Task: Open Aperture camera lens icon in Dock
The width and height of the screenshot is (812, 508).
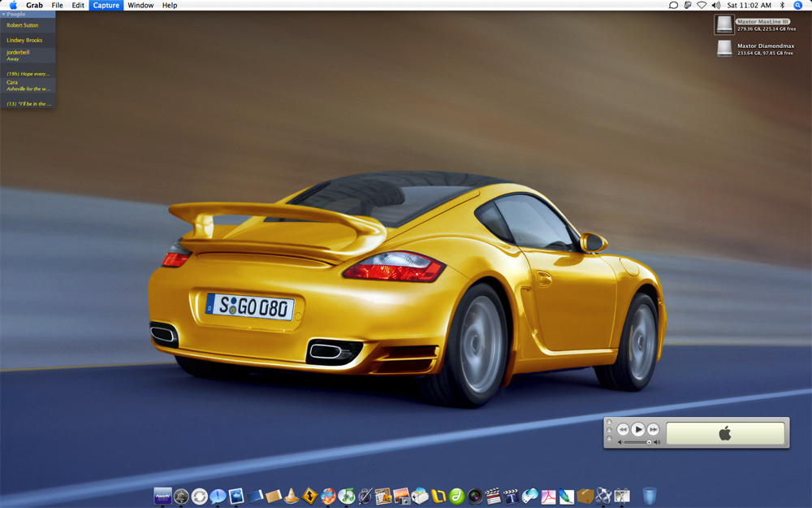Action: tap(475, 496)
